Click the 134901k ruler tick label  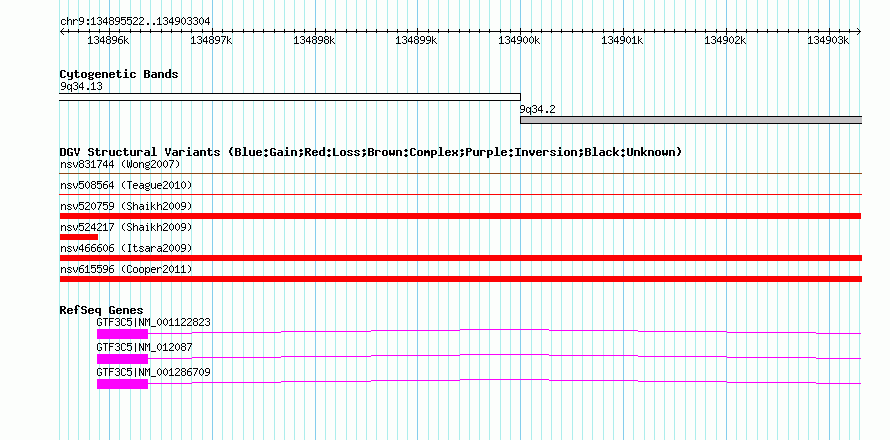[x=623, y=40]
